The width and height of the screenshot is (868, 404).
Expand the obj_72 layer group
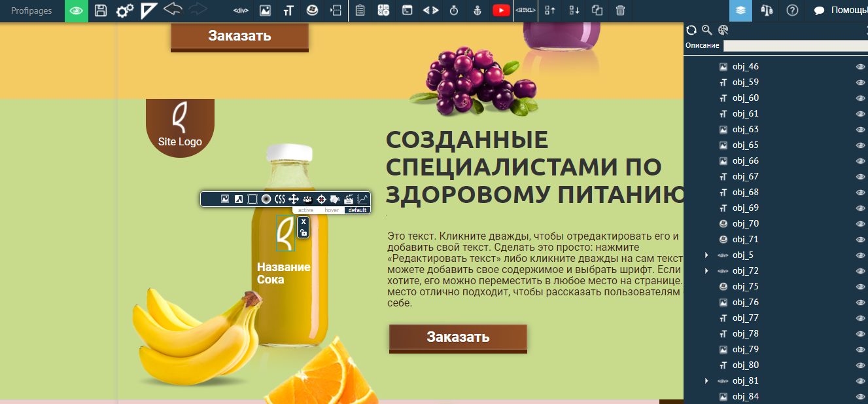point(706,270)
